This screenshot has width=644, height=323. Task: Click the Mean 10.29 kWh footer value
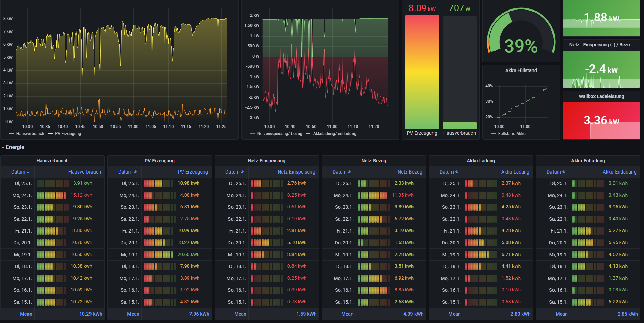pyautogui.click(x=91, y=314)
